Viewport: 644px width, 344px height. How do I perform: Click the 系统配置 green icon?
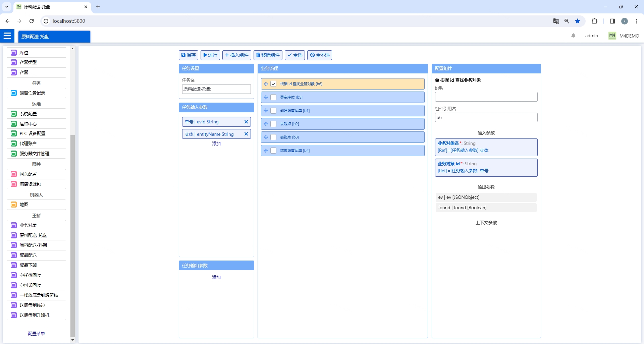pos(14,114)
